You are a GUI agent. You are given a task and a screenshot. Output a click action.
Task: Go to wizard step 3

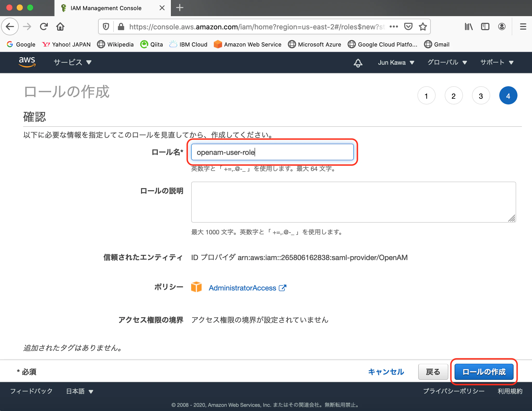coord(481,96)
